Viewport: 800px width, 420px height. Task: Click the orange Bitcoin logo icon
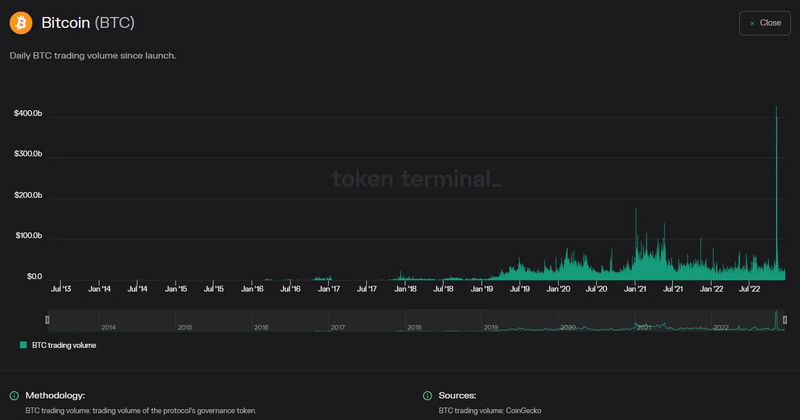click(x=20, y=22)
